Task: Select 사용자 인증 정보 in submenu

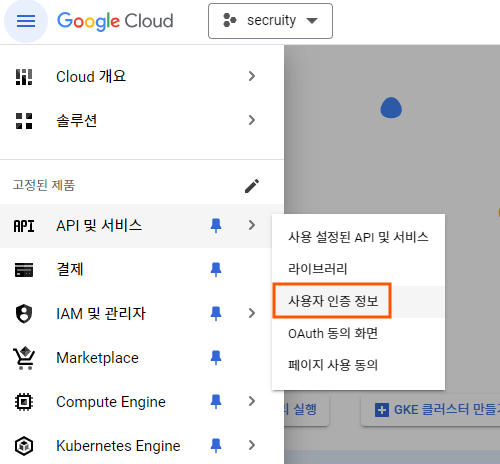Action: [358, 301]
